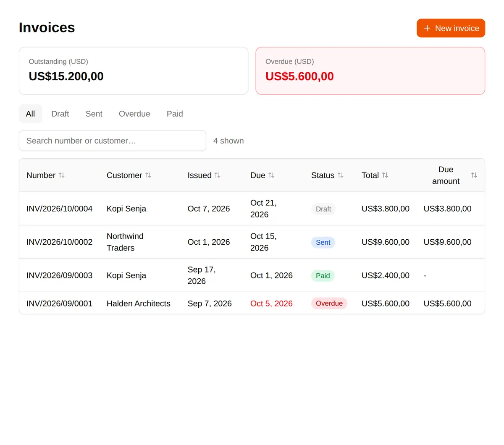This screenshot has width=504, height=445.
Task: Click Kopi Senja in the INV/2026/09/0003 row
Action: click(x=126, y=275)
